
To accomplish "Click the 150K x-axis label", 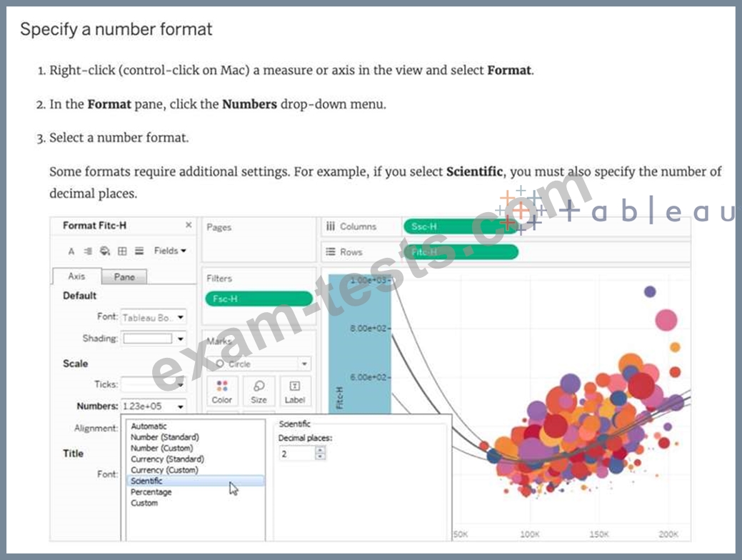I will click(598, 534).
